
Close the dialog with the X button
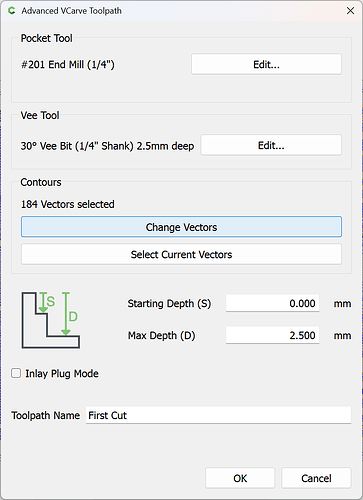(x=350, y=11)
